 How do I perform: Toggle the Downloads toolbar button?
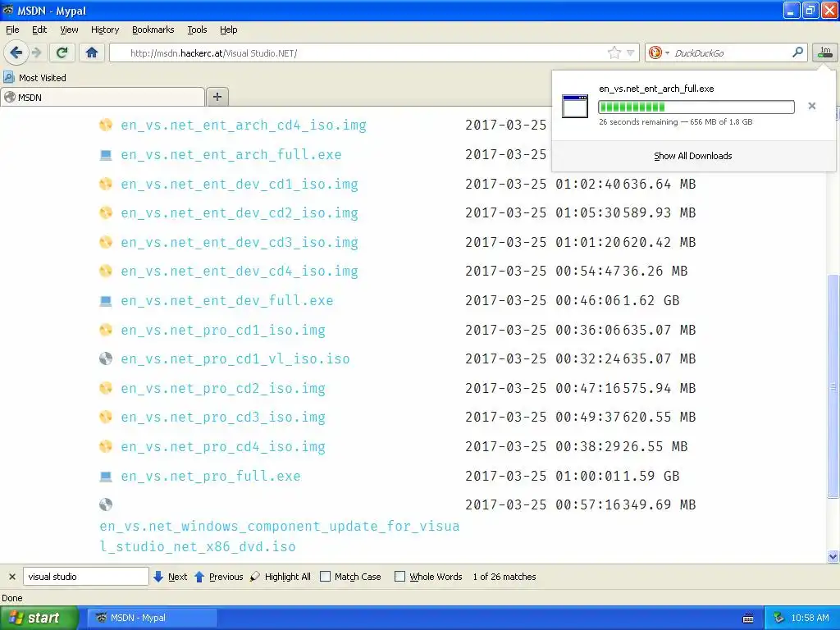pos(825,52)
